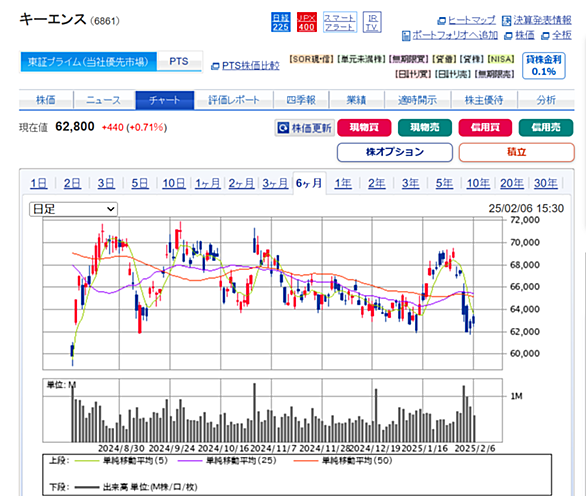Image resolution: width=586 pixels, height=496 pixels.
Task: Select the 2ヶ月 chart period
Action: pyautogui.click(x=241, y=184)
